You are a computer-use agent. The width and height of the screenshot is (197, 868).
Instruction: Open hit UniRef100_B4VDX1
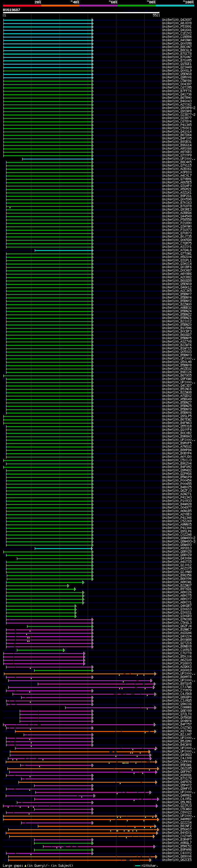[176, 833]
